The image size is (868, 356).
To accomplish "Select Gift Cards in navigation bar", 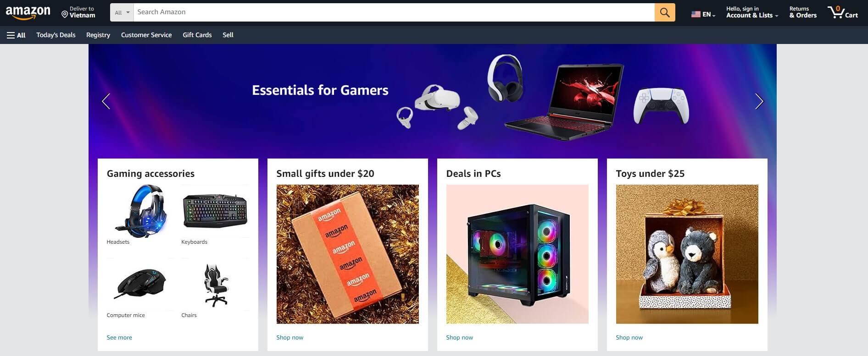I will (197, 35).
